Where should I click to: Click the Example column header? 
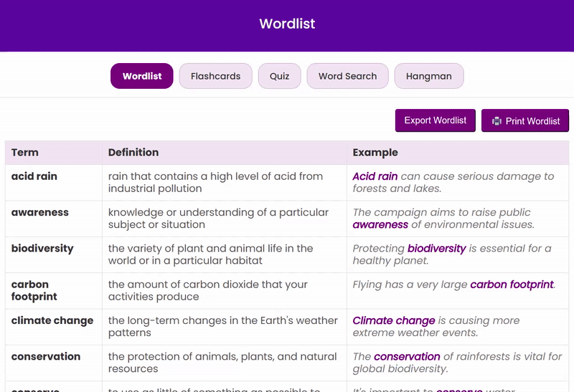[x=375, y=153]
